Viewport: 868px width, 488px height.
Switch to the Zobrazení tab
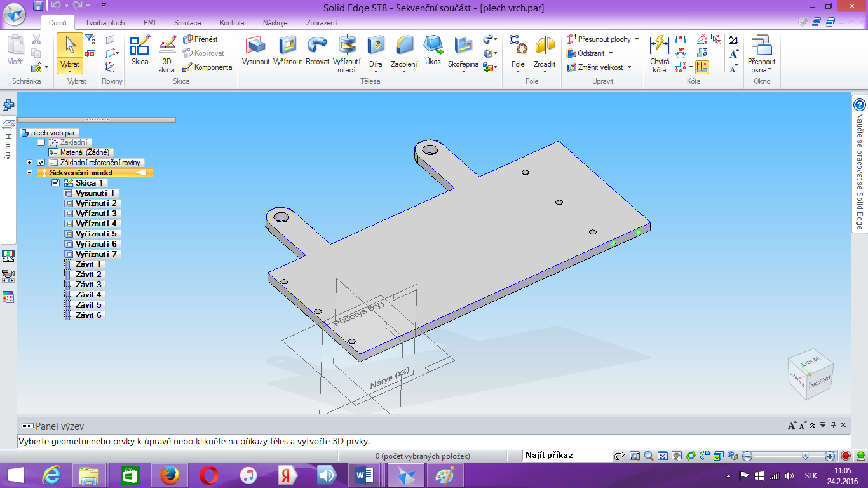[x=322, y=23]
